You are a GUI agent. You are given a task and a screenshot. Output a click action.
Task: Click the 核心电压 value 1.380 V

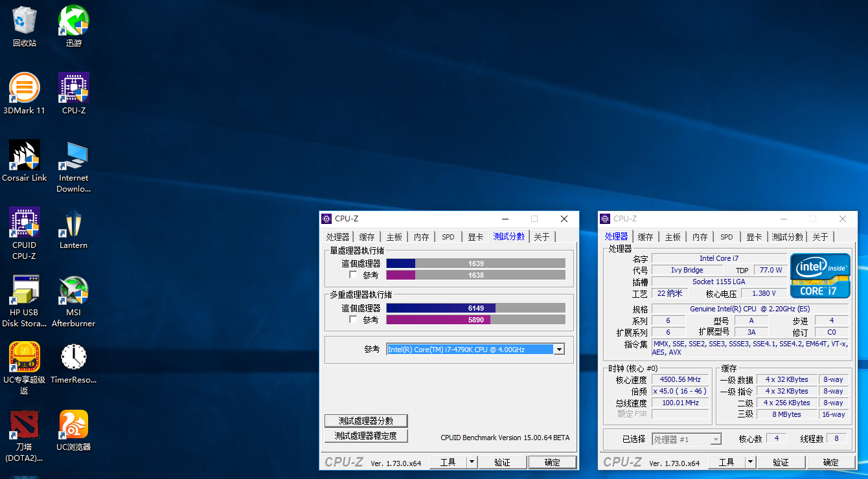[x=763, y=293]
